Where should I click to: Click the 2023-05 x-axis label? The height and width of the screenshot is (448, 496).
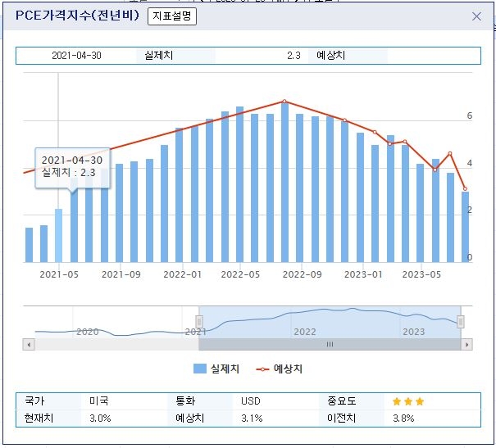pos(421,274)
